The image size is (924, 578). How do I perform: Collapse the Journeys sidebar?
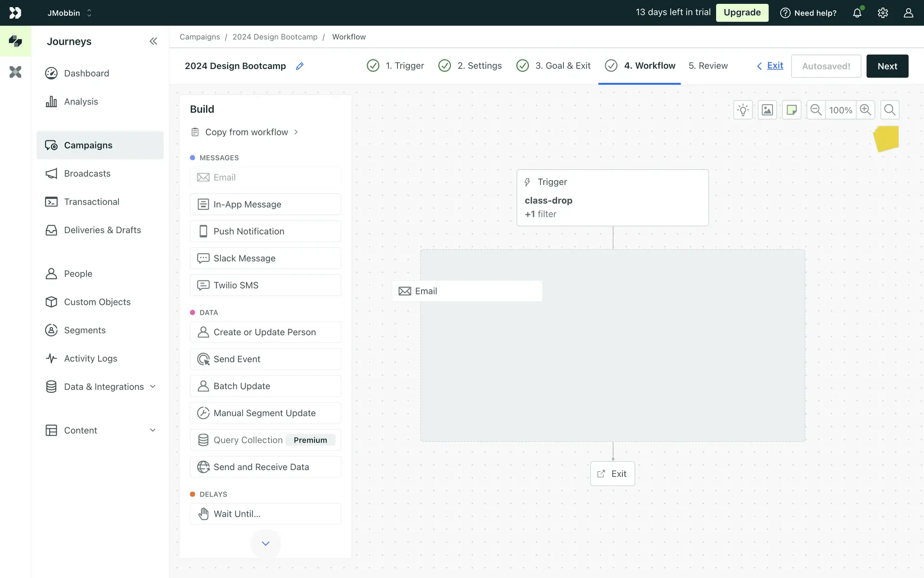tap(153, 41)
